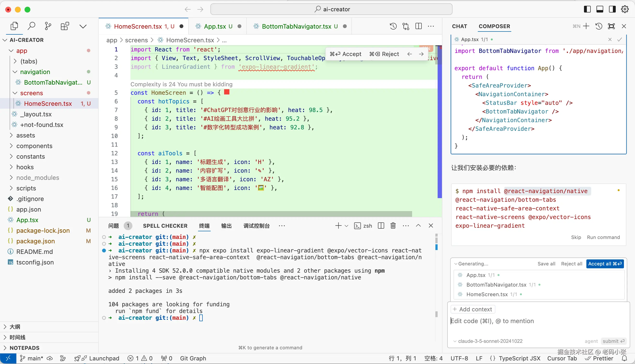Click the trash icon to kill terminal
Screen dimensions: 635x364
(393, 226)
